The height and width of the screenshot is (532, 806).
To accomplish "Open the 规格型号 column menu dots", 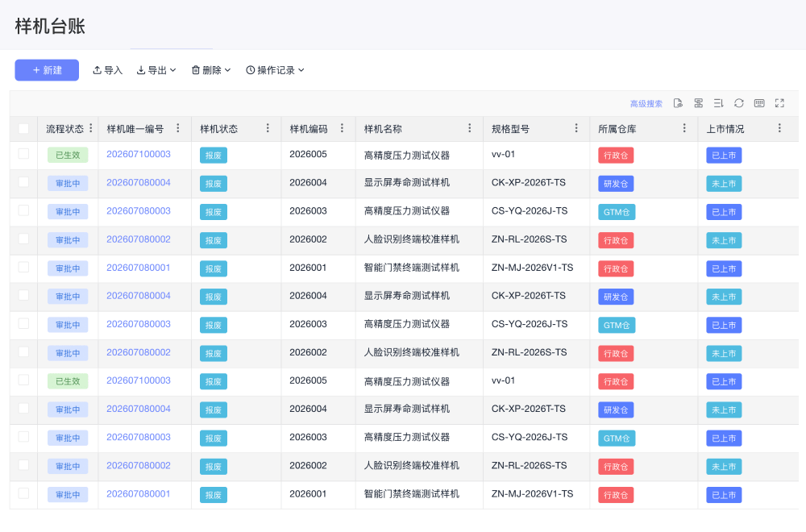I will pyautogui.click(x=576, y=128).
